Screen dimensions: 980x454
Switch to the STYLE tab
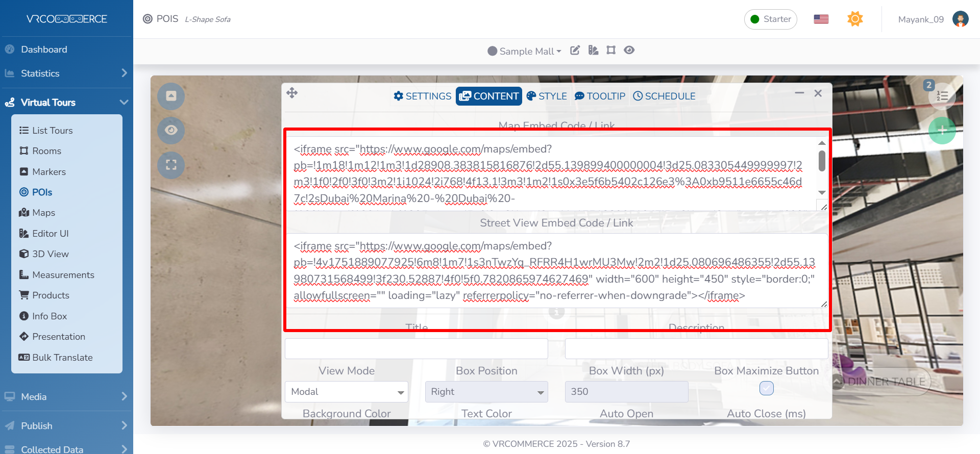(x=547, y=96)
